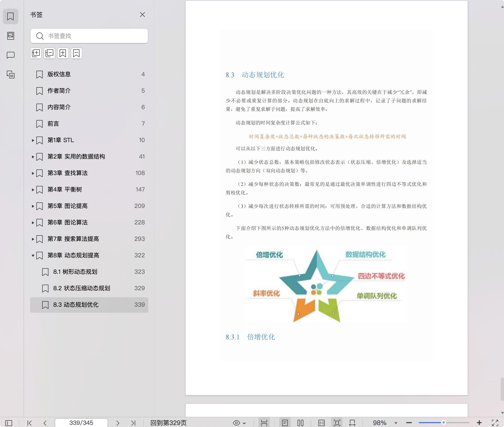Click the zoom slider handle
Screen dimensions: 504x427
coord(443,423)
